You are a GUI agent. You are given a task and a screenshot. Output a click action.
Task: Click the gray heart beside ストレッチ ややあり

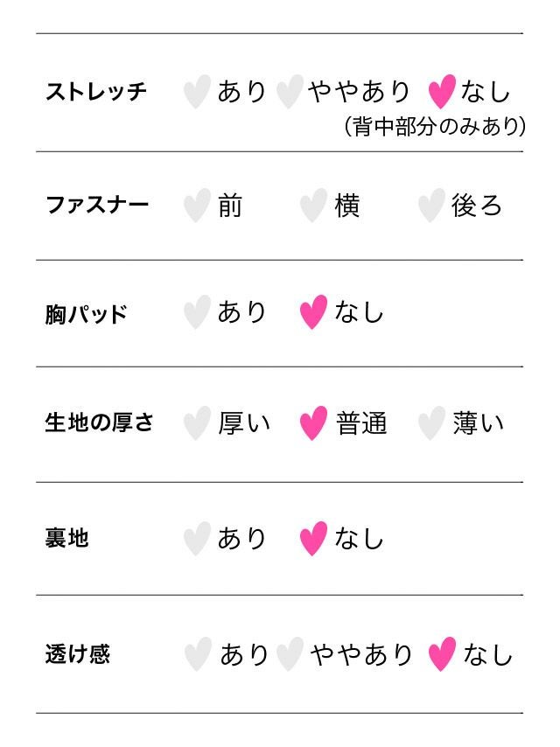tap(289, 91)
